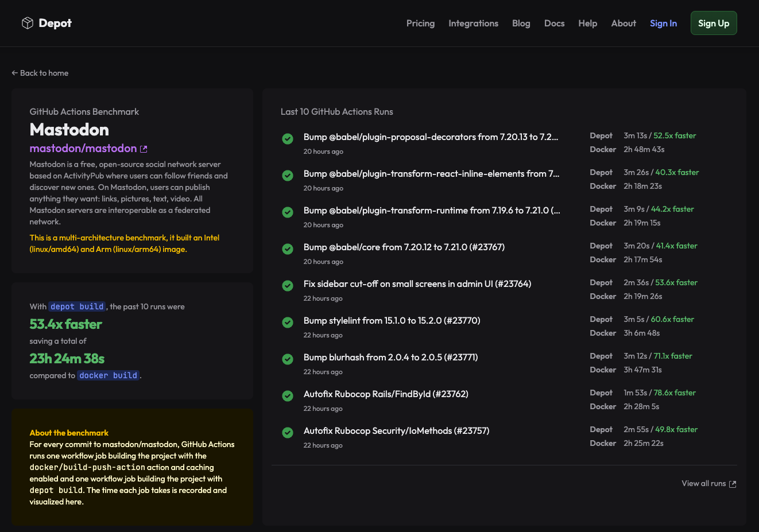Click the external link icon beside mastodon/mastodon
The width and height of the screenshot is (759, 532).
pyautogui.click(x=144, y=149)
